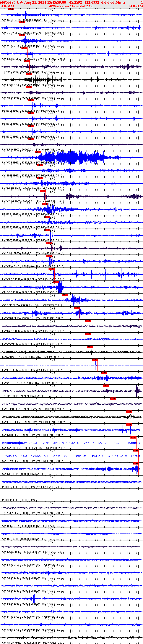Select the PB.B006 EHZ station label
Image resolution: width=143 pixels, height=644 pixels.
(x=32, y=124)
